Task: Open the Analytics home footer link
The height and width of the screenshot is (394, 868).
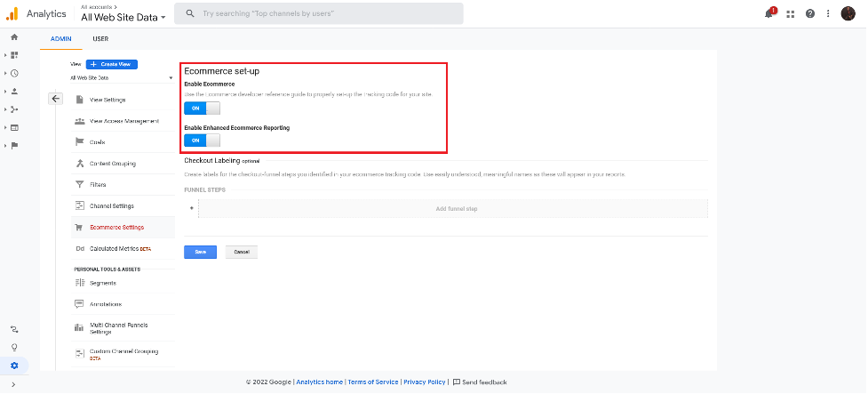Action: point(320,382)
